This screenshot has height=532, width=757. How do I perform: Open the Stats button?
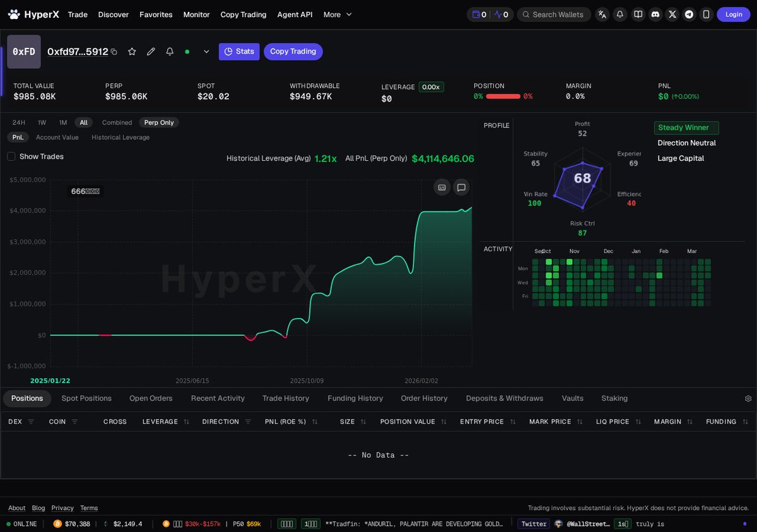pos(239,52)
